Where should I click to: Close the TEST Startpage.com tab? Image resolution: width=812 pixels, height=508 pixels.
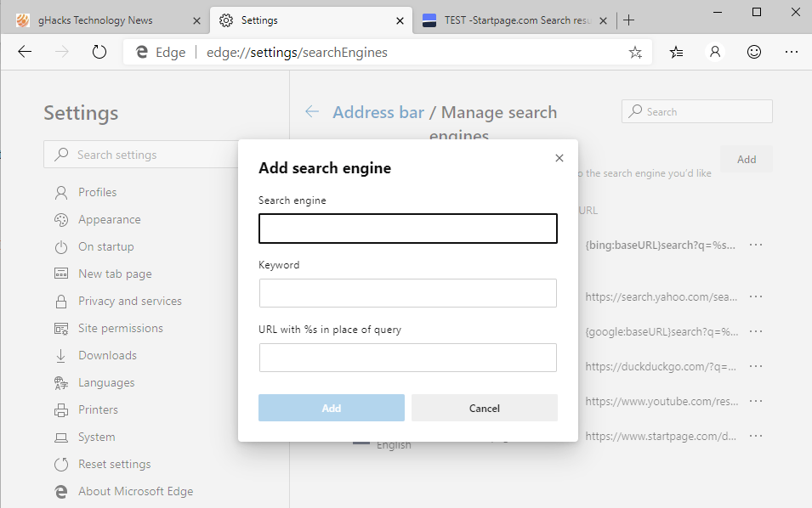(x=604, y=20)
